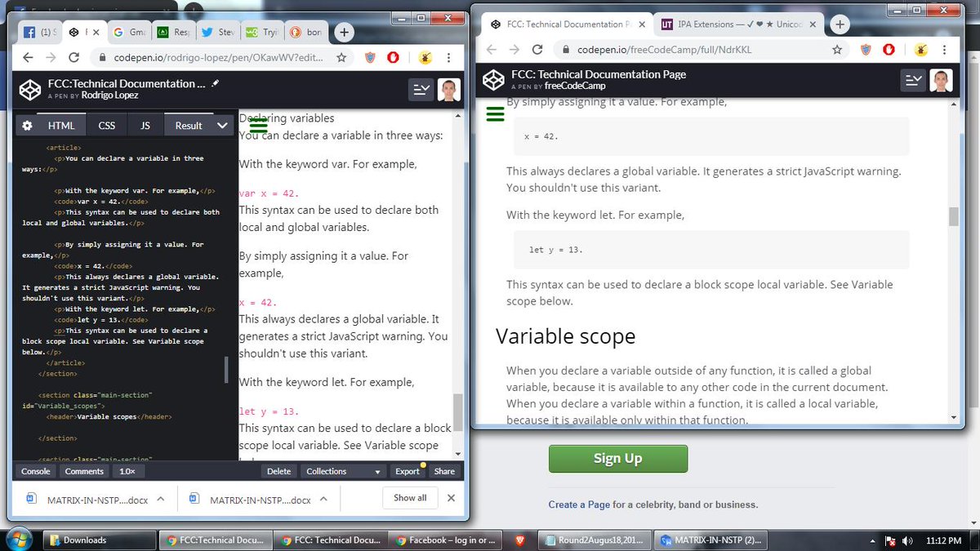The image size is (980, 551).
Task: Switch to Gmail browser tab
Action: coord(127,33)
